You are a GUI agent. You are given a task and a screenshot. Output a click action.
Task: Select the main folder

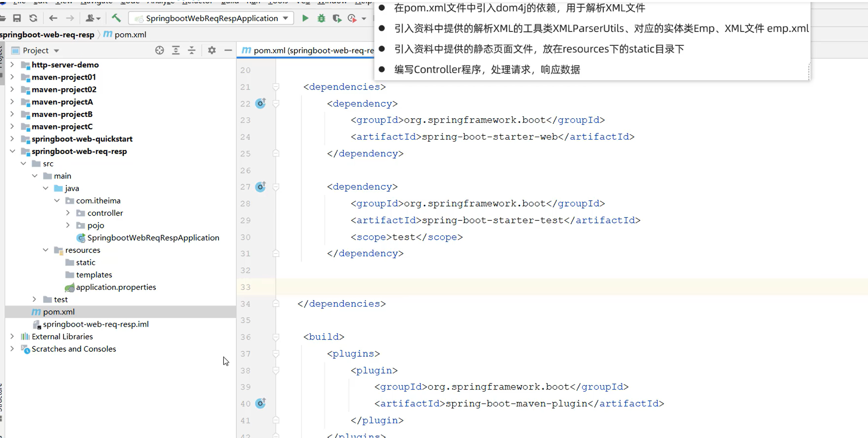coord(62,176)
